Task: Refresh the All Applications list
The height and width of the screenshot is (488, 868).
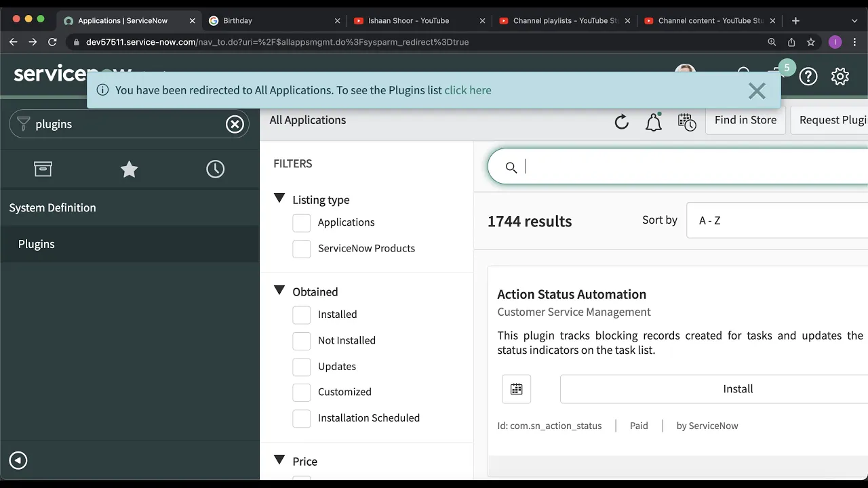Action: point(621,121)
